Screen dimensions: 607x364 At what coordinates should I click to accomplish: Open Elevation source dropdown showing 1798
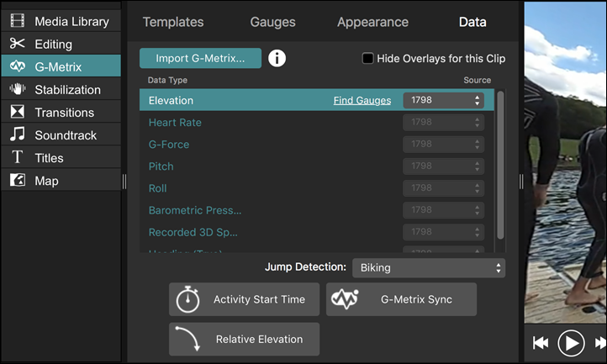coord(444,100)
